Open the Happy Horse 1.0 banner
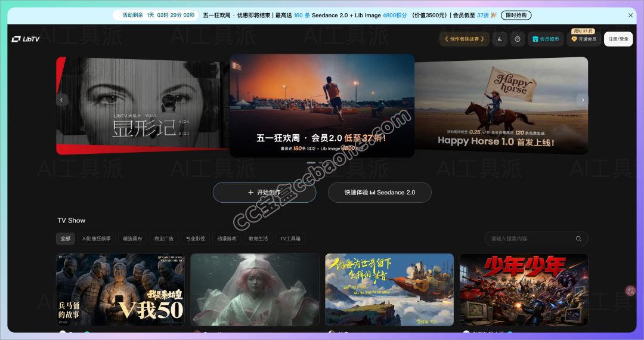Image resolution: width=644 pixels, height=340 pixels. coord(501,106)
